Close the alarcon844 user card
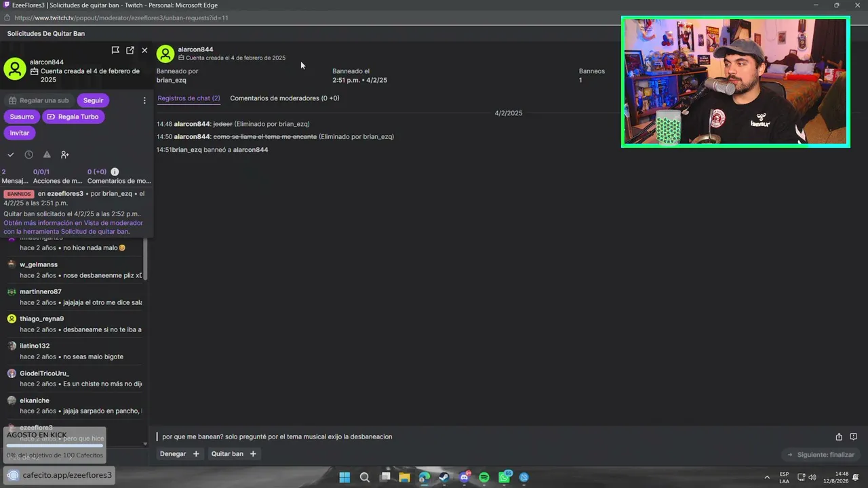The image size is (868, 488). 144,50
